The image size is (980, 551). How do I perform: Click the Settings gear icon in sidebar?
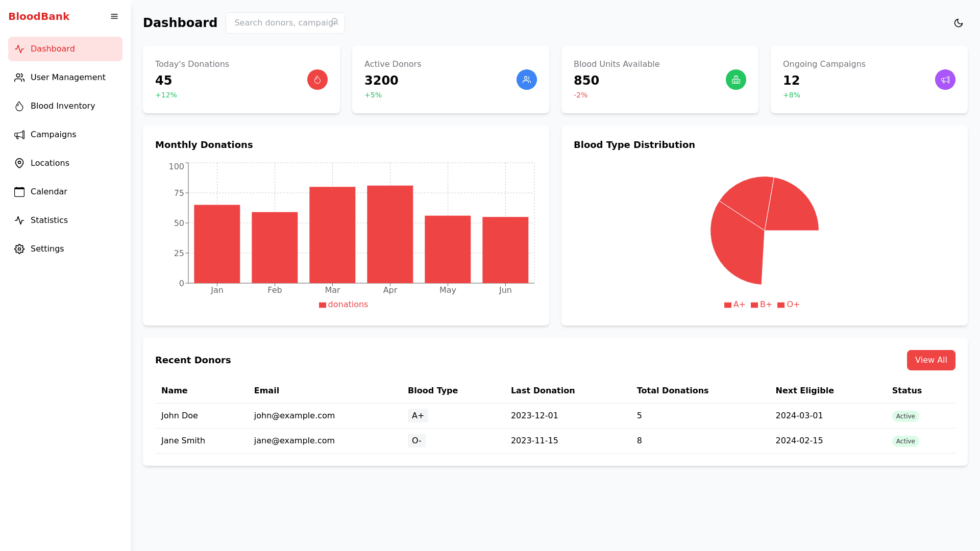tap(19, 249)
